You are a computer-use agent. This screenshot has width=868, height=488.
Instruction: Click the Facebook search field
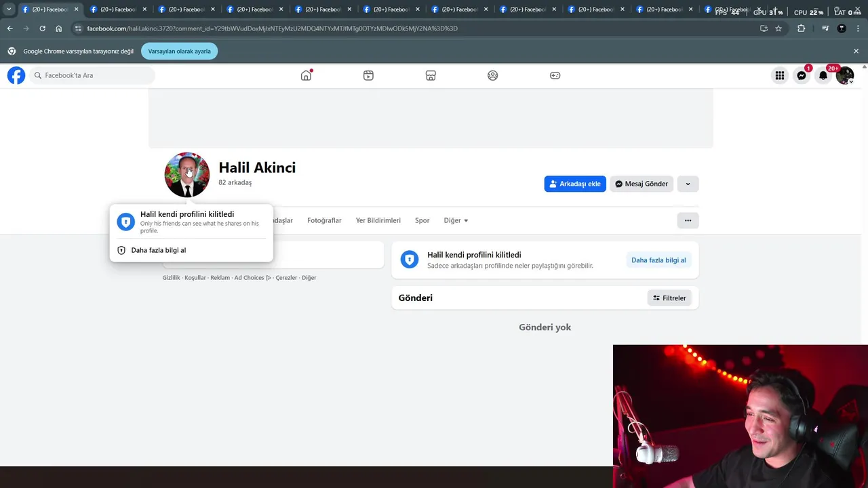[x=93, y=75]
